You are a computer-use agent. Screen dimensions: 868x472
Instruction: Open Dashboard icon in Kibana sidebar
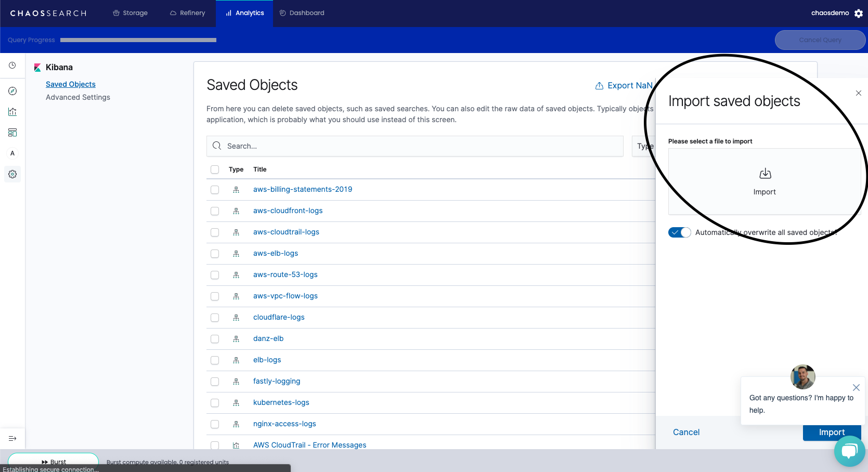click(x=12, y=133)
